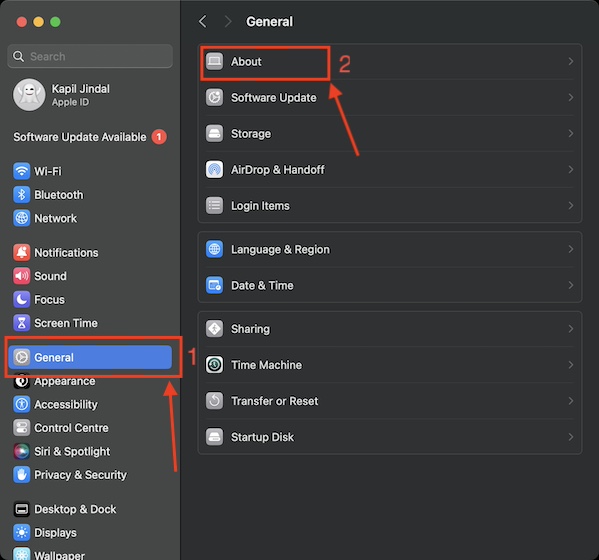This screenshot has width=599, height=560.
Task: Click the red update badge
Action: click(159, 137)
